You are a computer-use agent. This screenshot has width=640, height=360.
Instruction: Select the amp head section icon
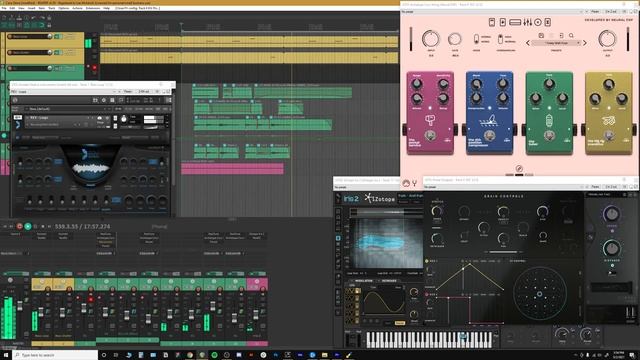(503, 22)
